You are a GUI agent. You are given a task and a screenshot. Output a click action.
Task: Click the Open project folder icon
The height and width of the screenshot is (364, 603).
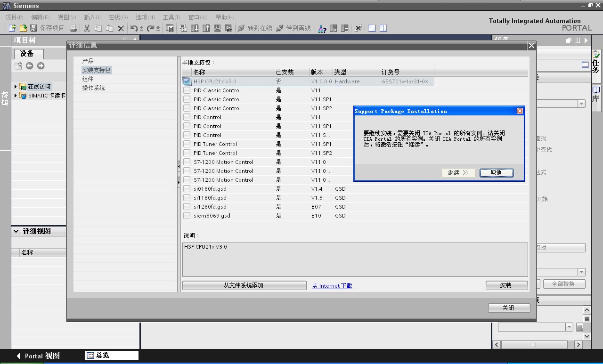[x=23, y=28]
